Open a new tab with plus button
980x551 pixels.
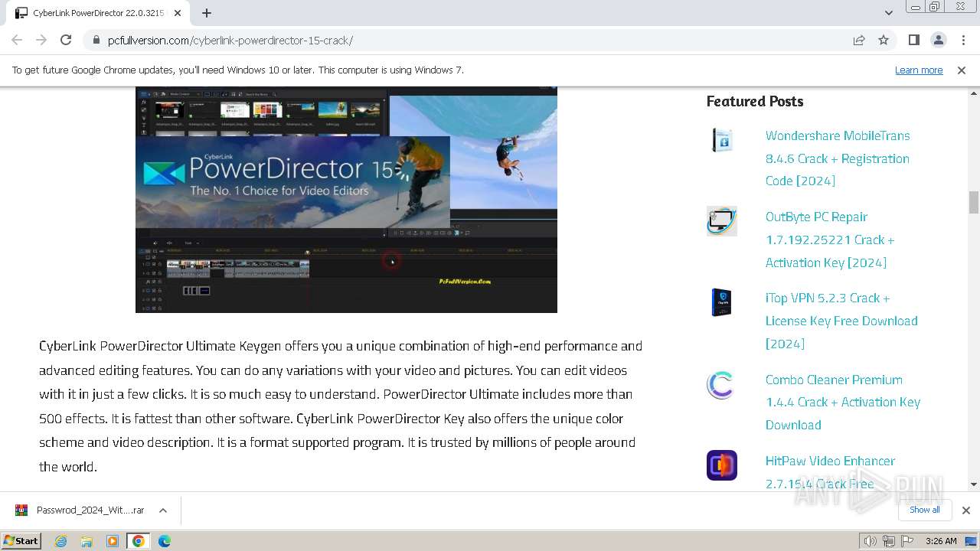pos(207,13)
